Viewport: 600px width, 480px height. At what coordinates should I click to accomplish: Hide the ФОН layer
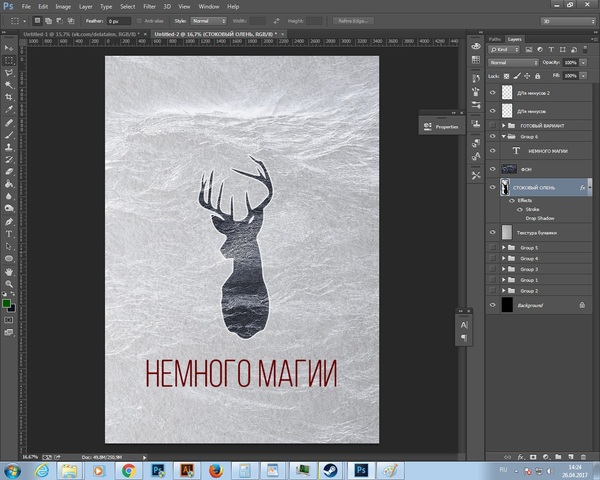pos(492,168)
